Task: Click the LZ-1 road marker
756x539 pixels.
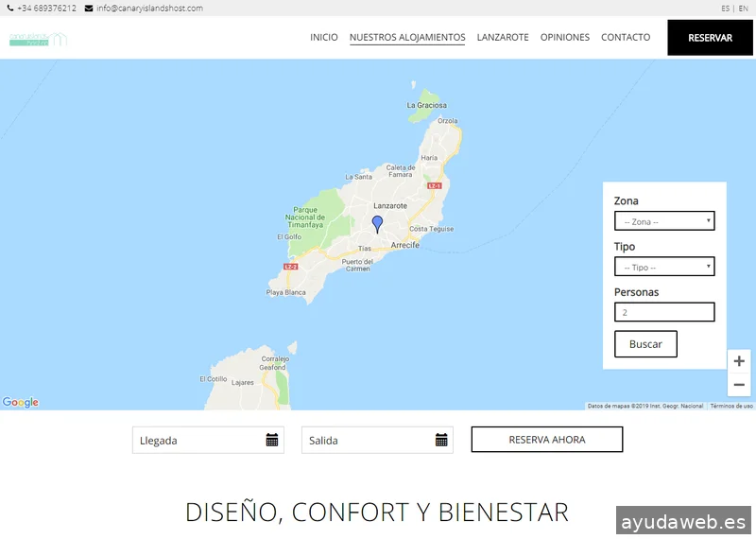Action: (x=435, y=185)
